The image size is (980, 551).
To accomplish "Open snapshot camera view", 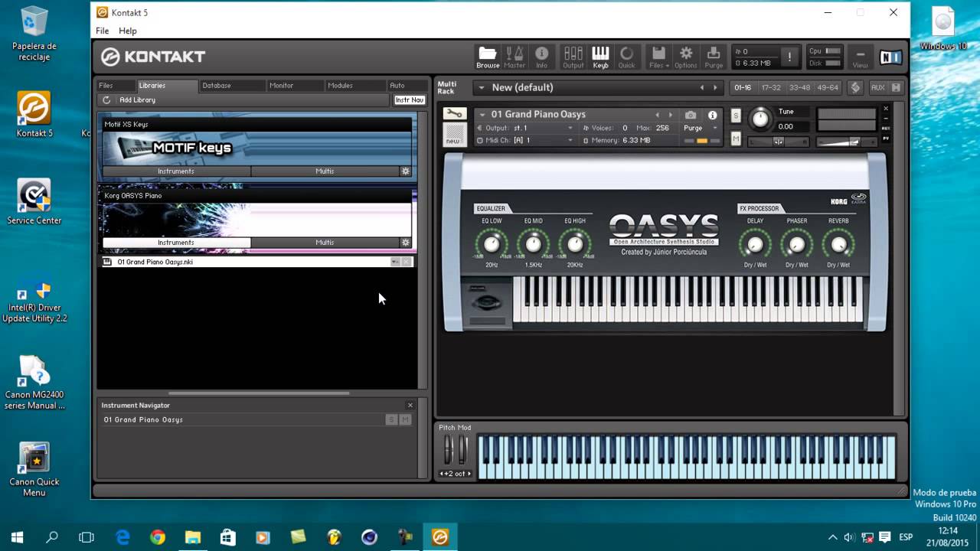I will [691, 115].
